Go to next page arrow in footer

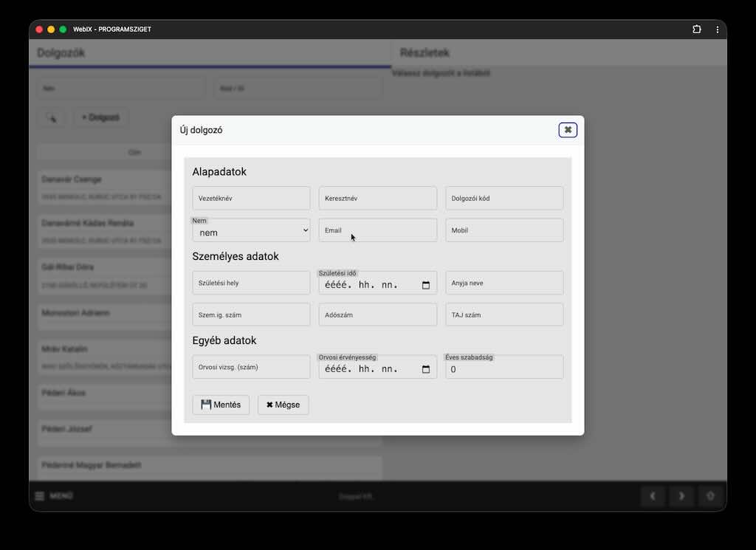[681, 496]
